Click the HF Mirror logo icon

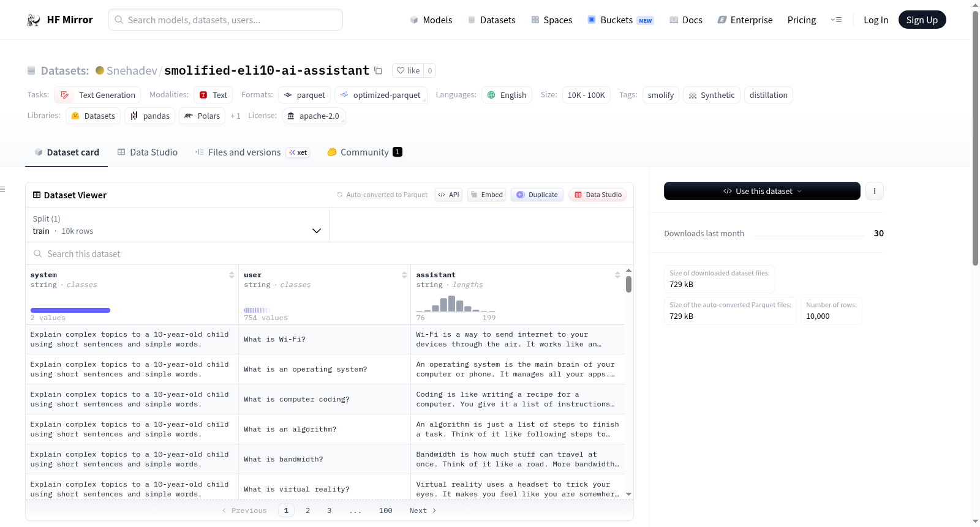34,20
